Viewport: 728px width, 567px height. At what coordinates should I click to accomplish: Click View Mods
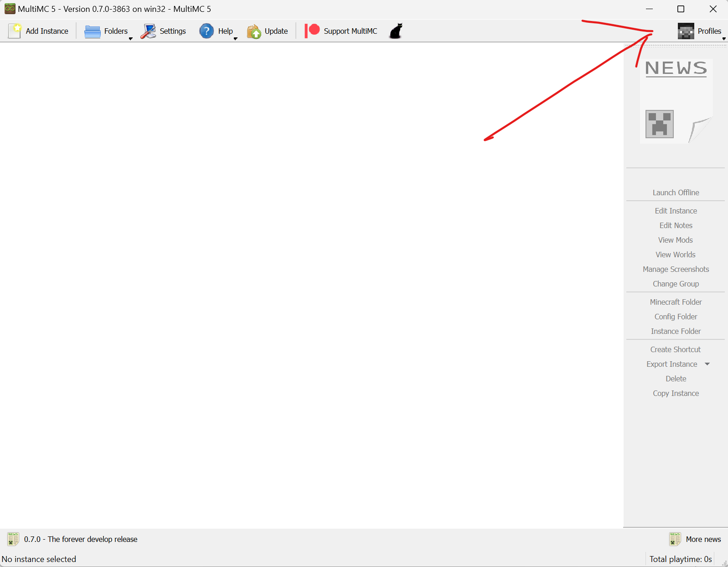pyautogui.click(x=676, y=240)
